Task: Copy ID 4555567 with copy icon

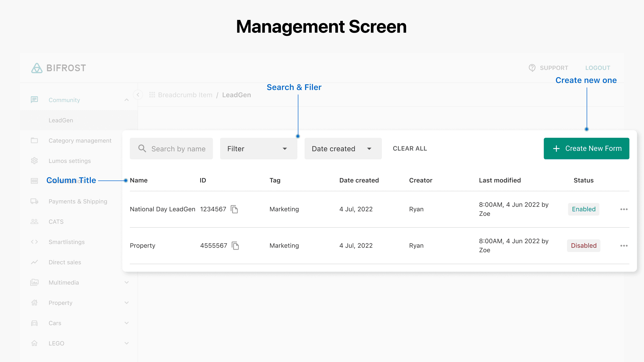Action: tap(235, 246)
